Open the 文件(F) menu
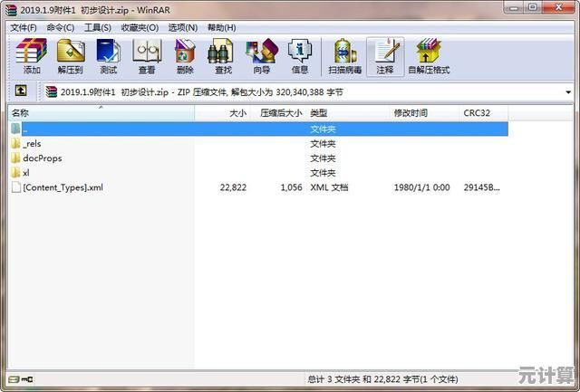 [23, 27]
